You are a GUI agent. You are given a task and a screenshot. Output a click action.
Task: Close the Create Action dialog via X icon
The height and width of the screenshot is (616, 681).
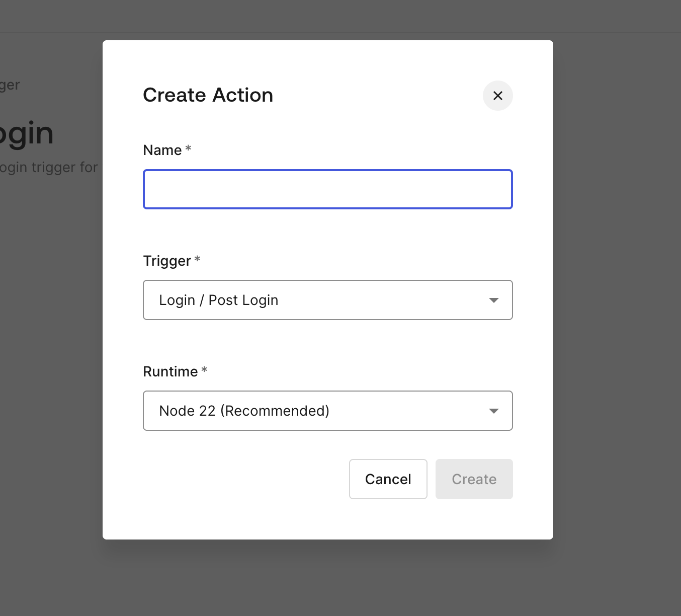(497, 96)
